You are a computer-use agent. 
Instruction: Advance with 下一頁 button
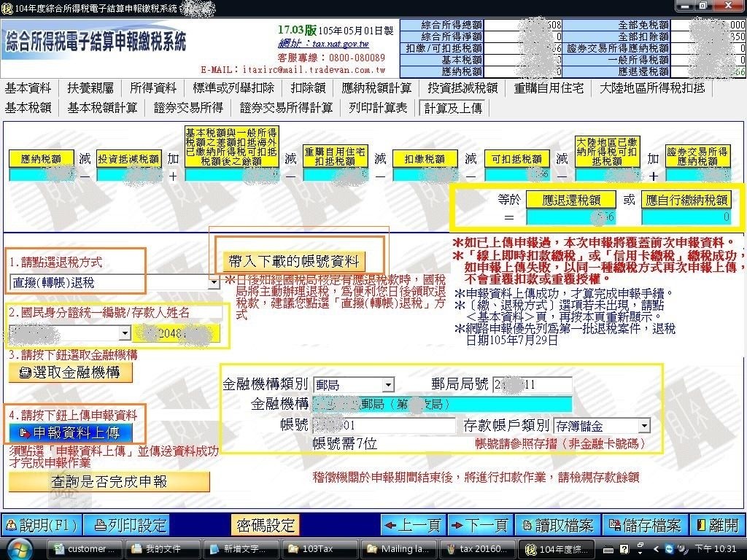point(481,525)
